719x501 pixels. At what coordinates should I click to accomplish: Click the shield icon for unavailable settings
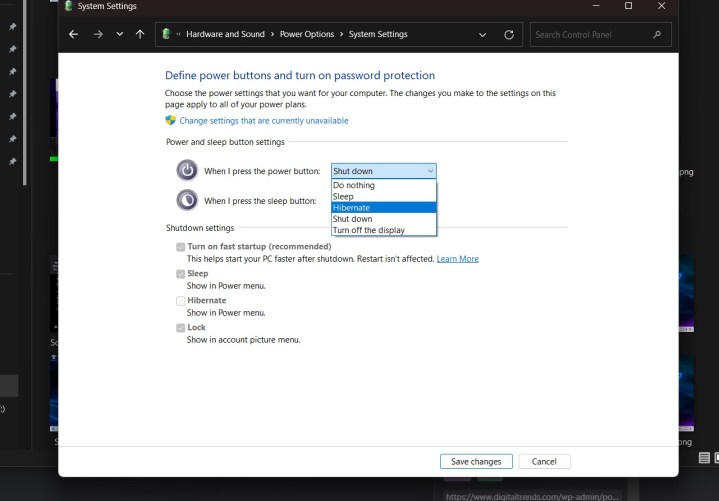coord(171,121)
